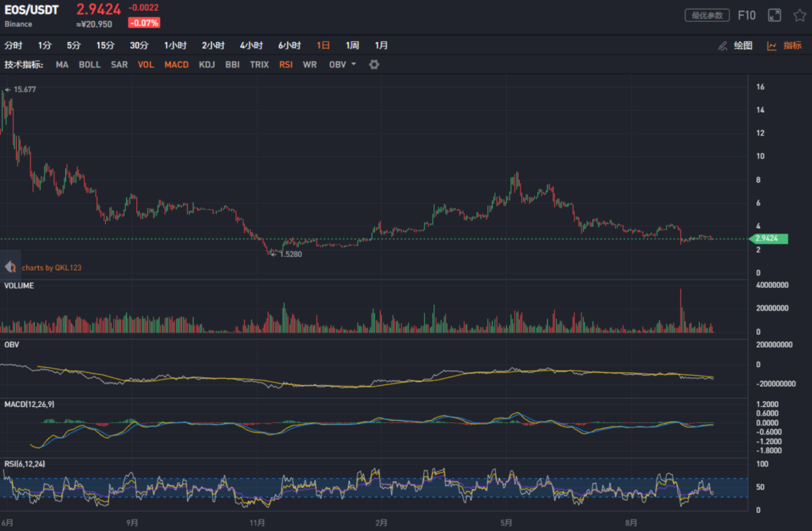Select the 15分 timeframe tab
The image size is (812, 531).
pyautogui.click(x=105, y=46)
